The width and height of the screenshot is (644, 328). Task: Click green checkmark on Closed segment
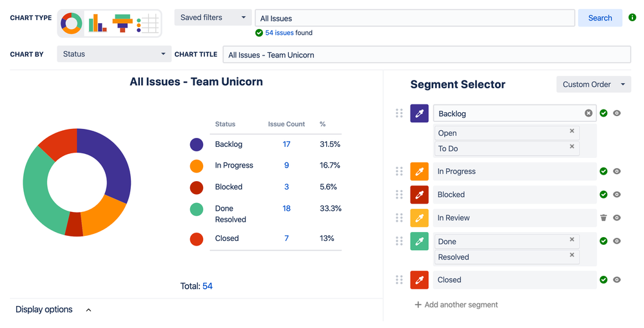[603, 280]
